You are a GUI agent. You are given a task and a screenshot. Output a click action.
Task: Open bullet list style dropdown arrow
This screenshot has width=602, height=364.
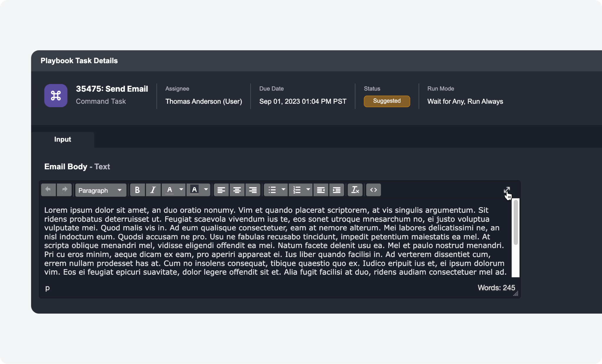[283, 189]
